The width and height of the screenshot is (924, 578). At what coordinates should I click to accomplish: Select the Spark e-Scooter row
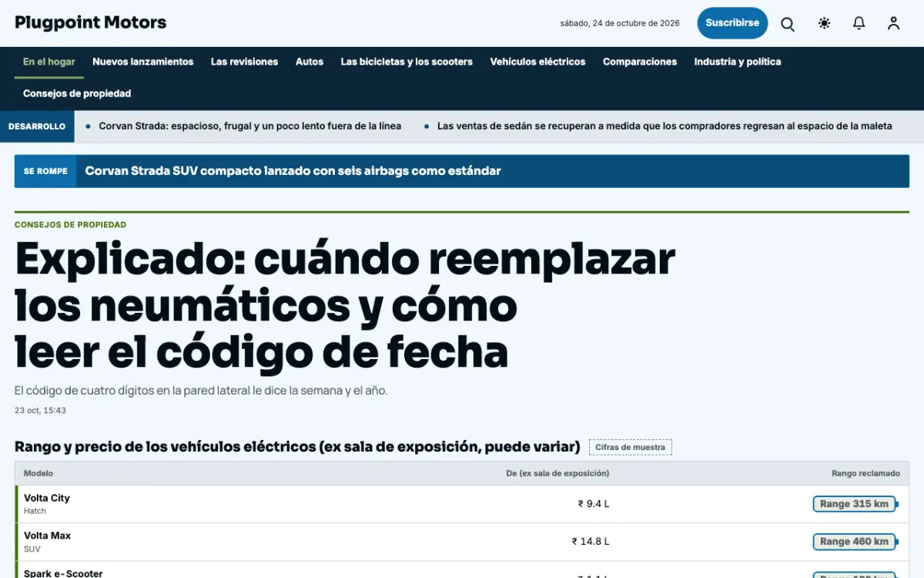pos(462,570)
